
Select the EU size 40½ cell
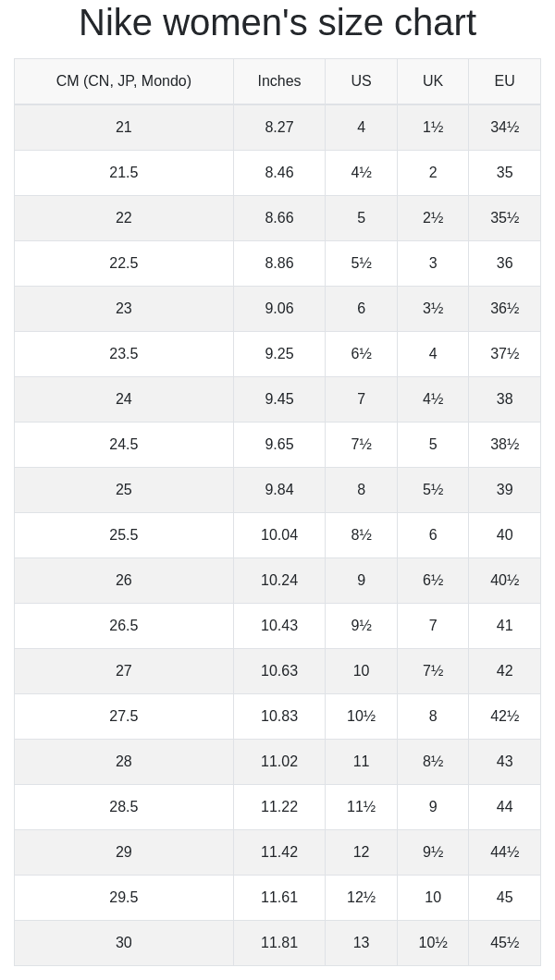[x=504, y=581]
